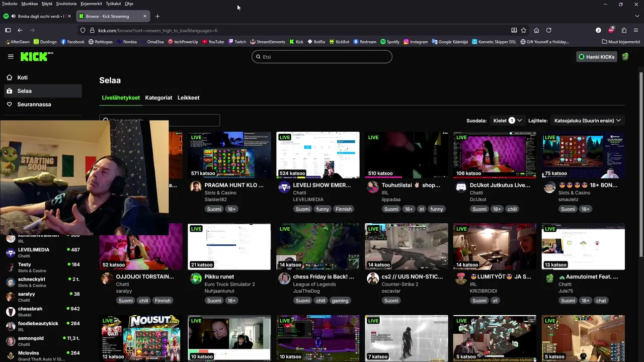Switch to the Livelähetykset tab
This screenshot has height=362, width=644.
coord(121,98)
